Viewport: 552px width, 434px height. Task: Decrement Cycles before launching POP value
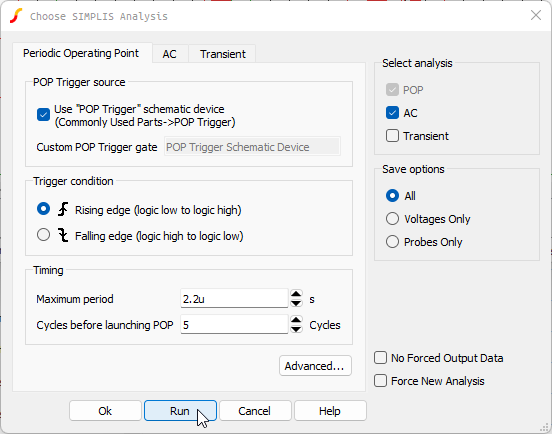tap(296, 329)
